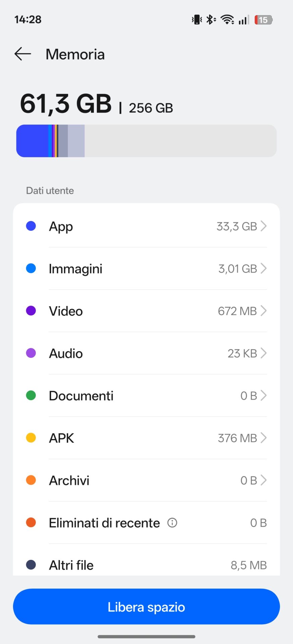This screenshot has width=293, height=644.
Task: Tap the battery indicator in status bar
Action: pyautogui.click(x=263, y=20)
